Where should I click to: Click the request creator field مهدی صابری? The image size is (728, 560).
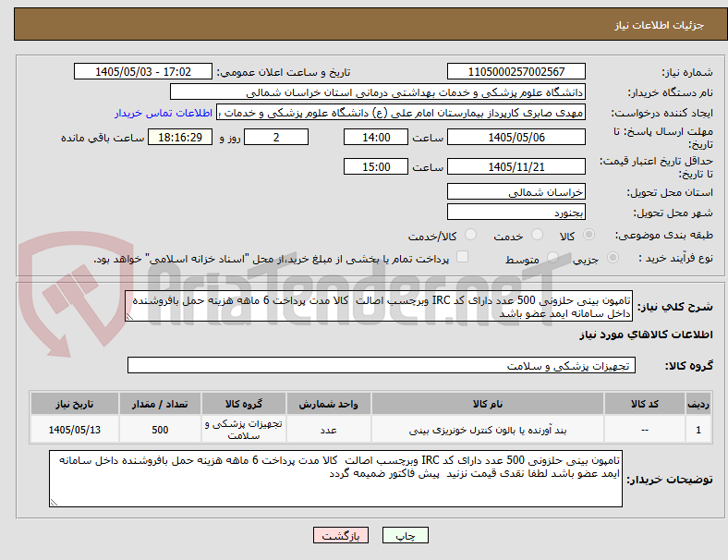pyautogui.click(x=401, y=113)
